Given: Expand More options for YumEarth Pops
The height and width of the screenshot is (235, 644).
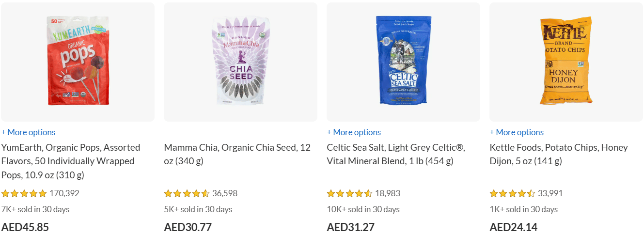Looking at the screenshot, I should (28, 132).
